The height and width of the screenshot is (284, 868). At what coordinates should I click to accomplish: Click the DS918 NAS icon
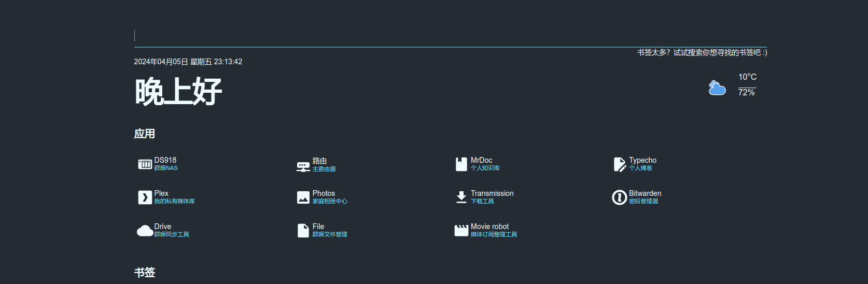click(145, 164)
